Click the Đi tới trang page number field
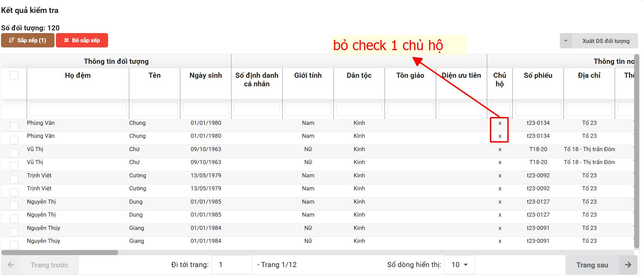 click(231, 265)
